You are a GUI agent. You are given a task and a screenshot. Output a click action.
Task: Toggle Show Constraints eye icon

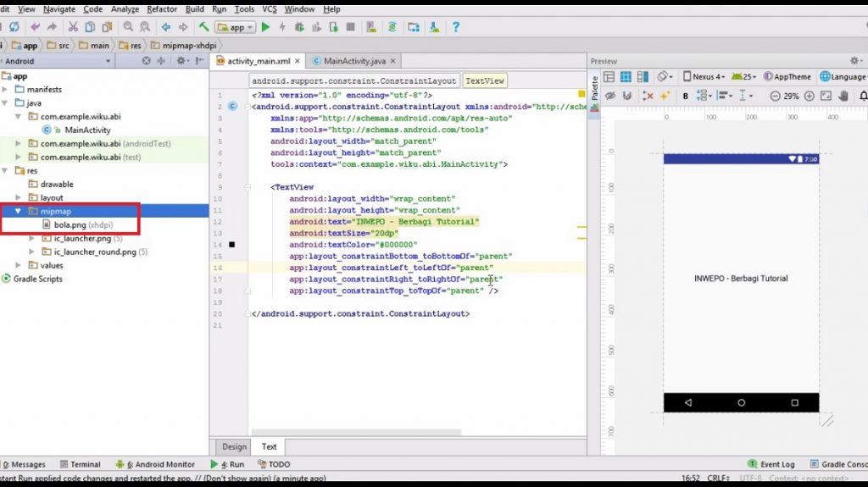(x=609, y=96)
